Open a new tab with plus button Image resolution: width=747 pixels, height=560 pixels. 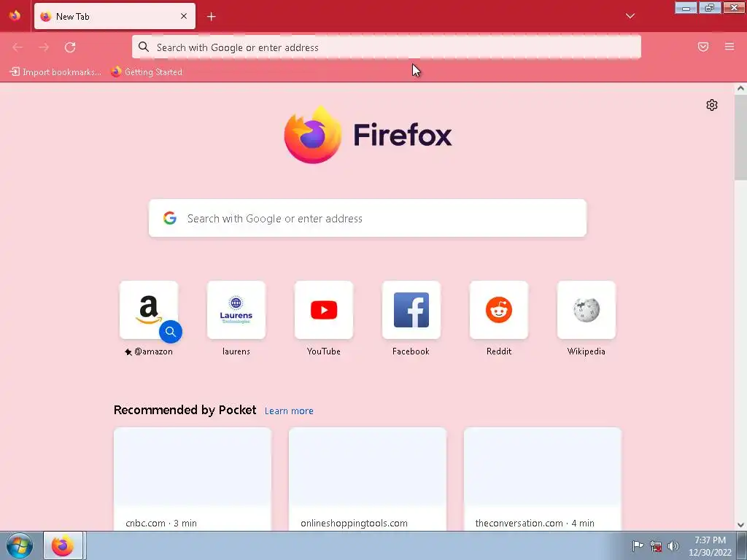tap(212, 17)
